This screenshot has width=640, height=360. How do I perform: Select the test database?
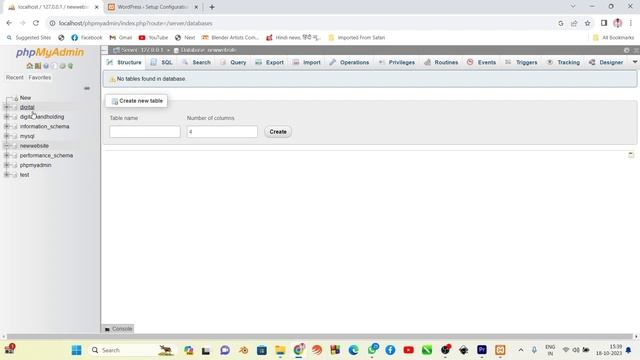[x=24, y=175]
